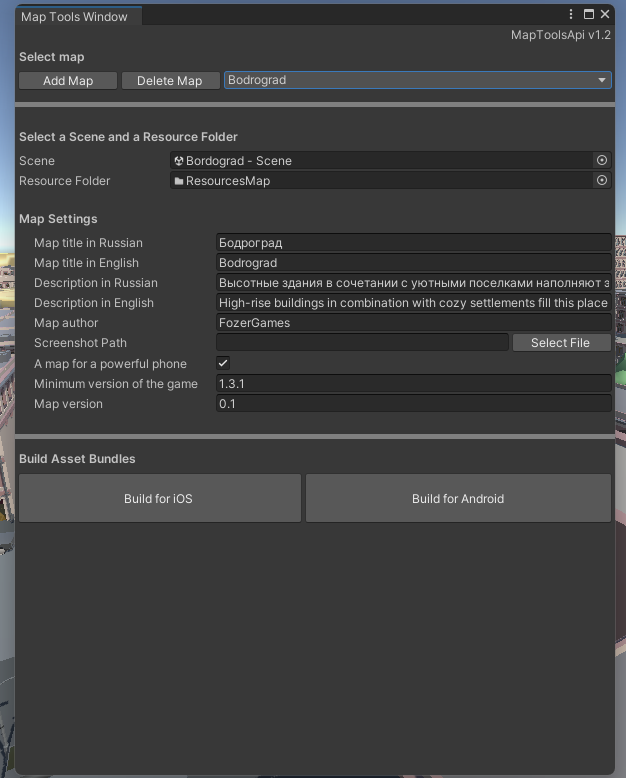Toggle 'A map for a powerful phone' checkbox

223,363
